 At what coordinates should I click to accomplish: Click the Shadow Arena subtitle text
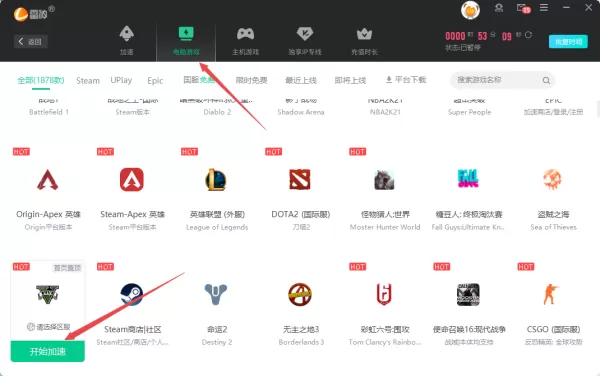(301, 112)
